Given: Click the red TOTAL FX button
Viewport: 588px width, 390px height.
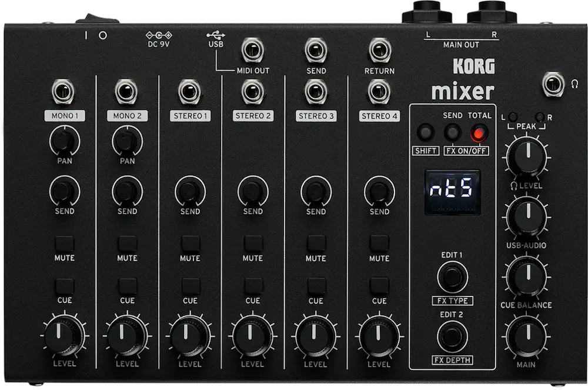Looking at the screenshot, I should click(x=479, y=134).
